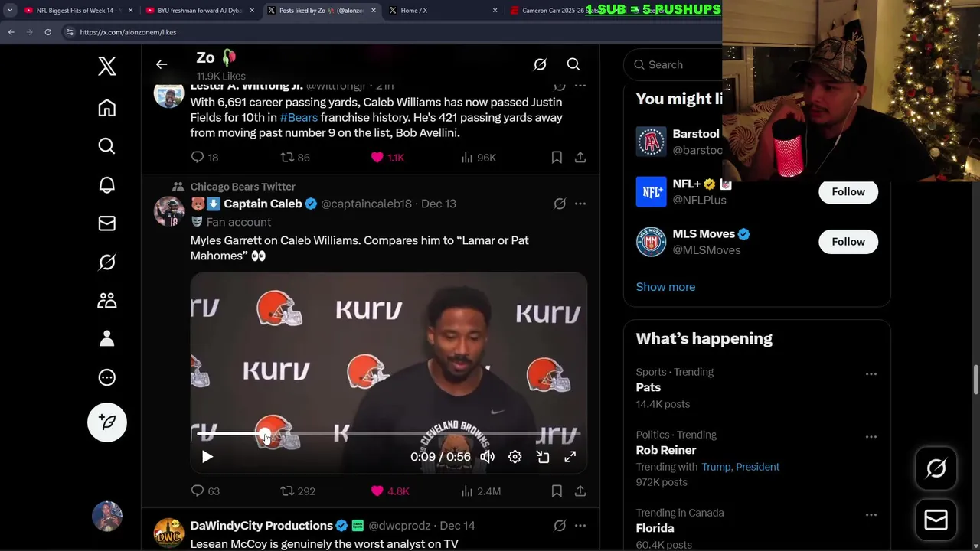
Task: Repost Captain Caleb post with 292 reposts
Action: point(298,491)
